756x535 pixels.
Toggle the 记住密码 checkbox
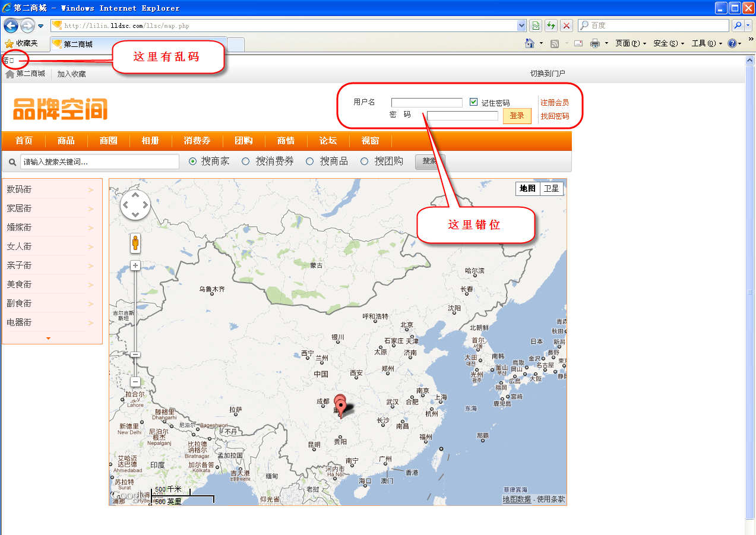point(473,102)
